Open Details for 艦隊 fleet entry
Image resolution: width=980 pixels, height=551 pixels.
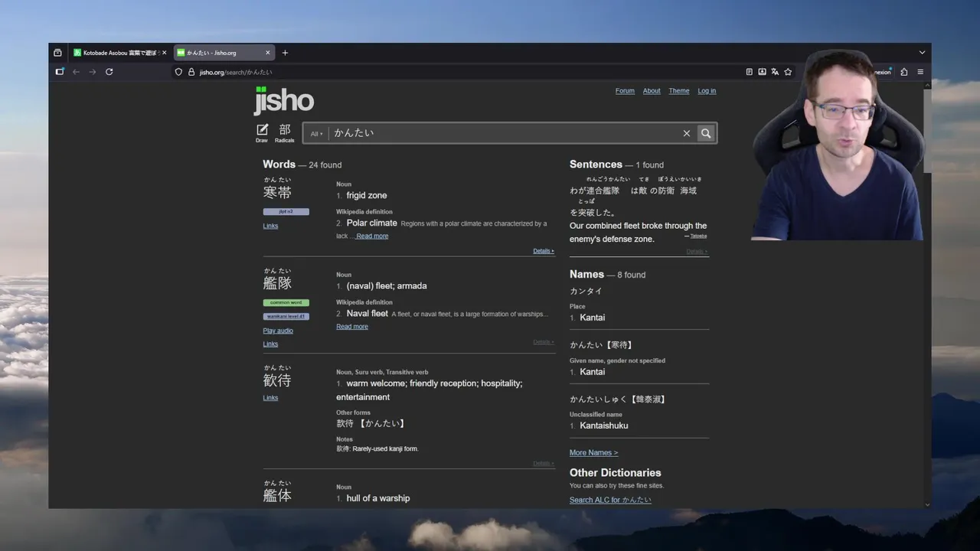[544, 342]
